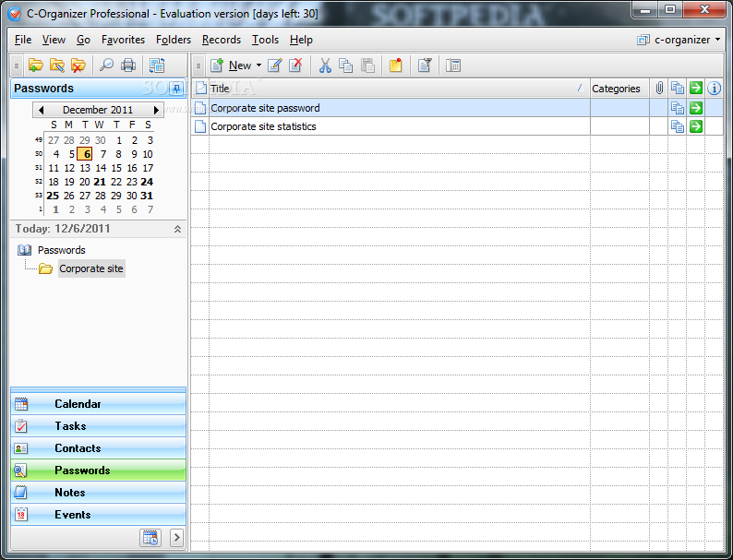Image resolution: width=733 pixels, height=560 pixels.
Task: Open the Go menu
Action: (83, 40)
